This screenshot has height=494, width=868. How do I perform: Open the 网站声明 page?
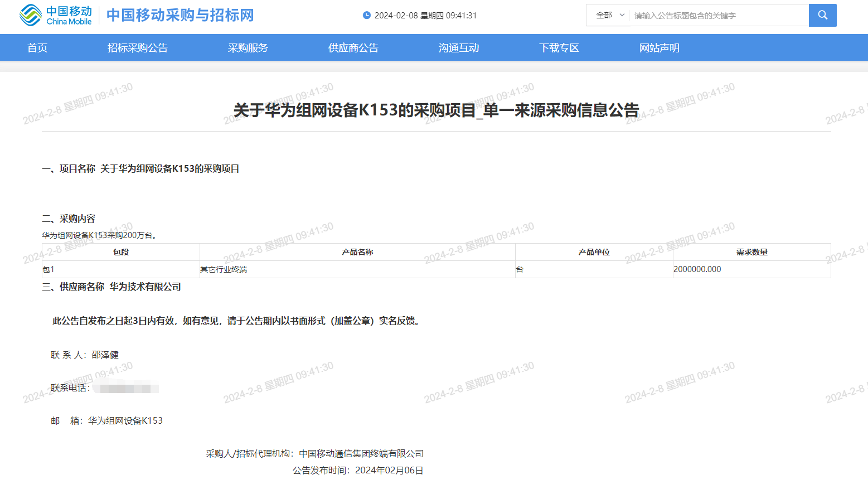(x=660, y=48)
